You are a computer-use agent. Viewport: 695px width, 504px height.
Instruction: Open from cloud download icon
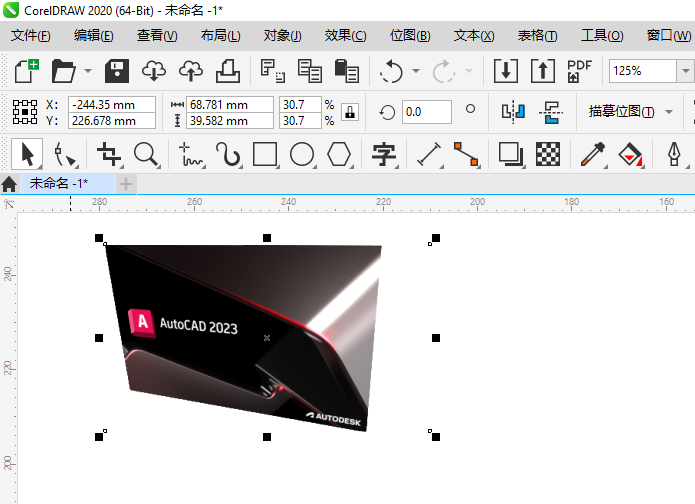[x=154, y=71]
